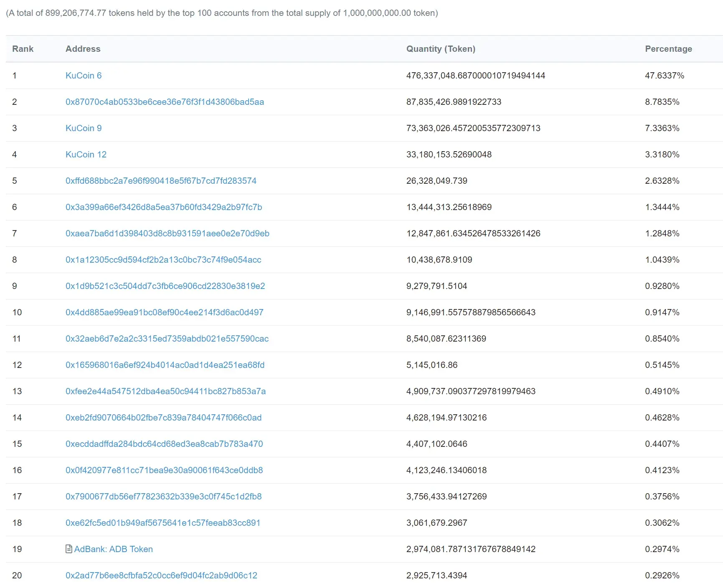This screenshot has height=588, width=723.
Task: Click the 0.2926% percentage value
Action: coord(662,575)
